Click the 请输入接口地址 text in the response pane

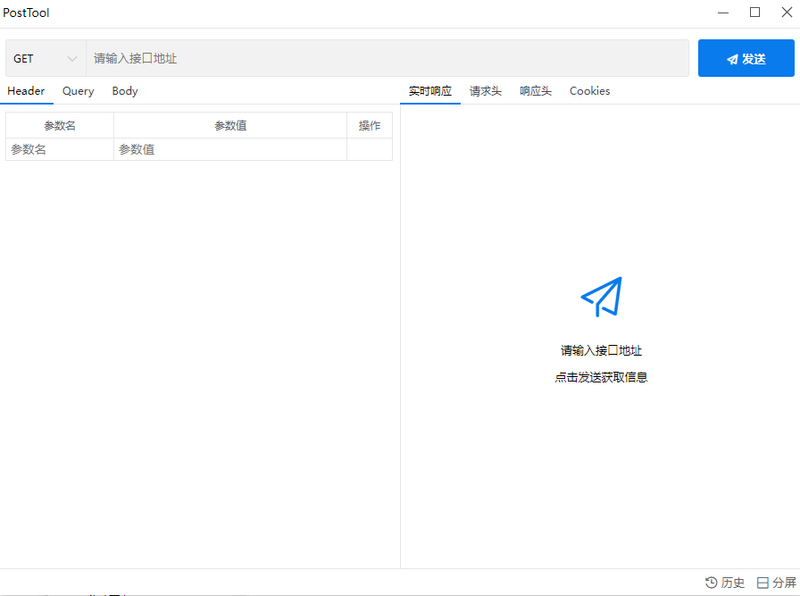point(601,351)
